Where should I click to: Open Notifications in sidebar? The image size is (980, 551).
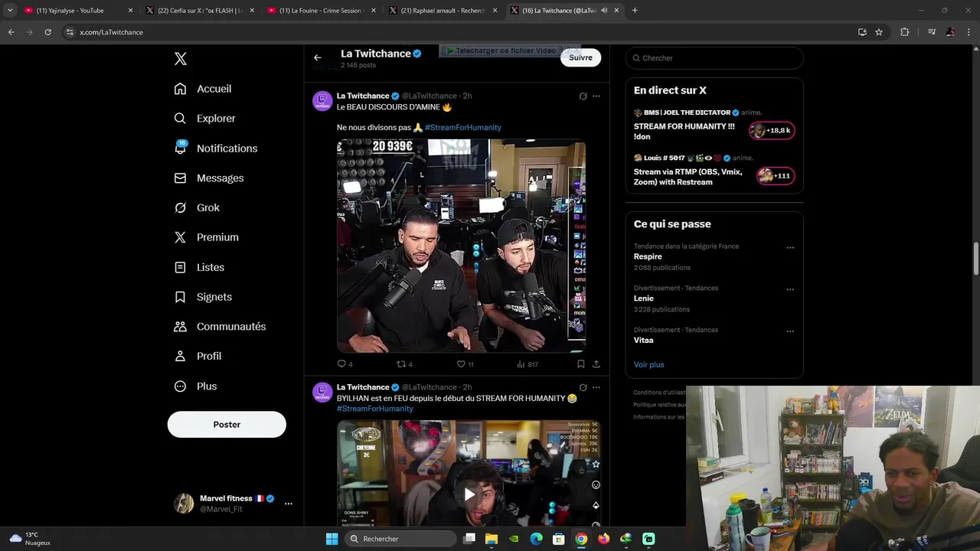tap(215, 148)
